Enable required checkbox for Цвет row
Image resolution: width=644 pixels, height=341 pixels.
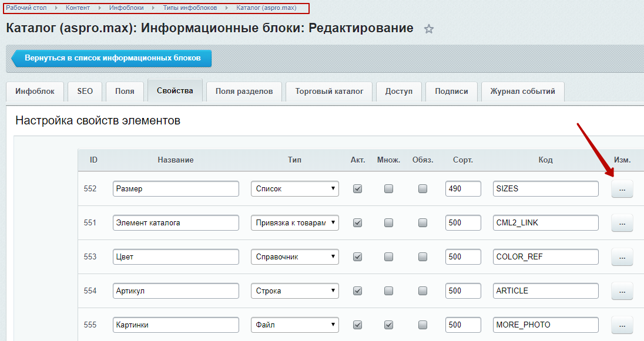(422, 257)
